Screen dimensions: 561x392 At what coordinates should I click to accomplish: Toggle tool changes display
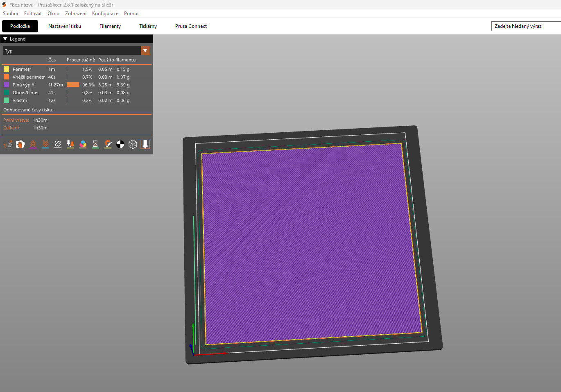click(x=70, y=144)
